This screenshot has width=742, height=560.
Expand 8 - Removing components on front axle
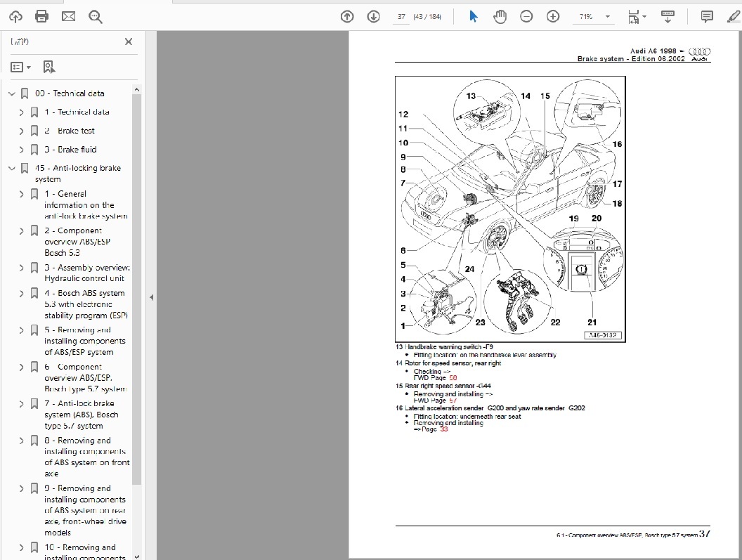tap(21, 441)
